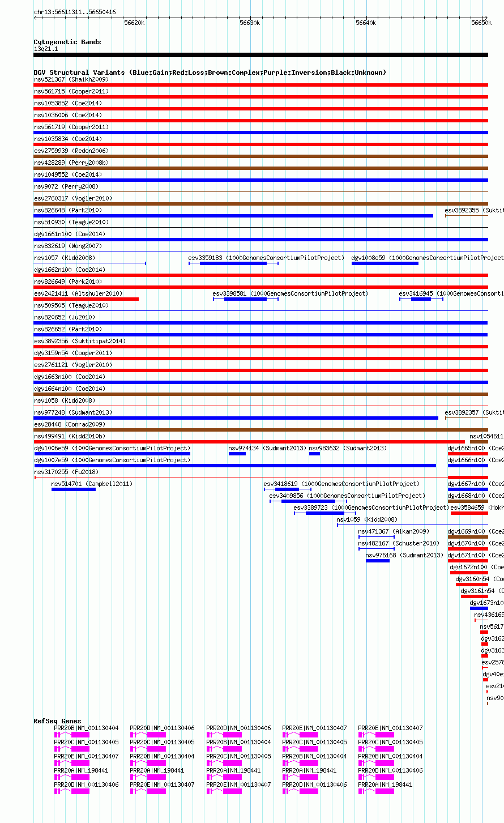Click nsv1059 (Kidd2008) label
The image size is (504, 823).
click(368, 519)
